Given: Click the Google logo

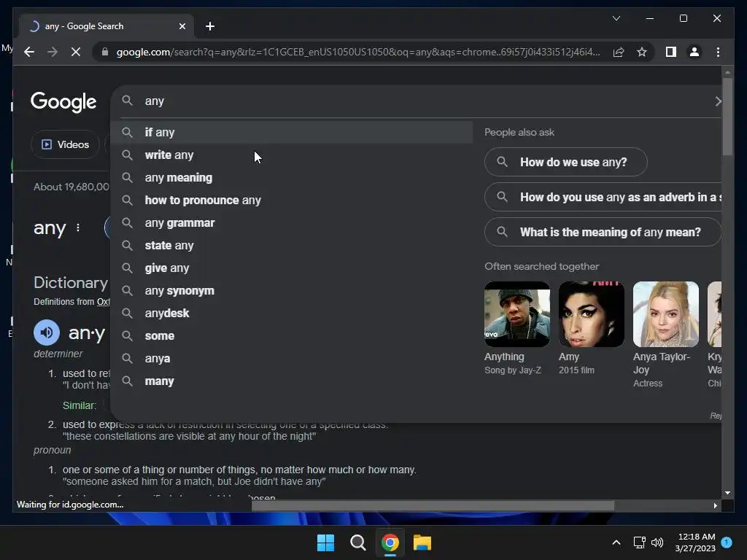Looking at the screenshot, I should coord(63,101).
